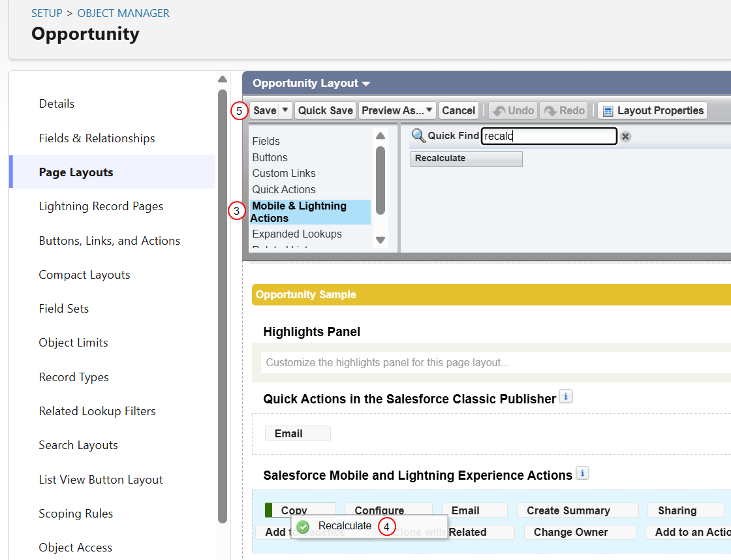Click the Quick Save button
The width and height of the screenshot is (731, 560).
326,110
